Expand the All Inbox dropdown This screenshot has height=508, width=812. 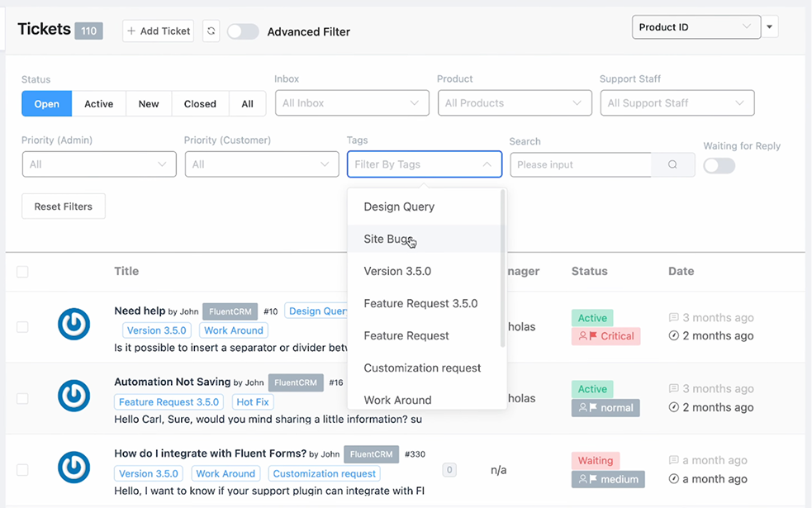pos(352,103)
